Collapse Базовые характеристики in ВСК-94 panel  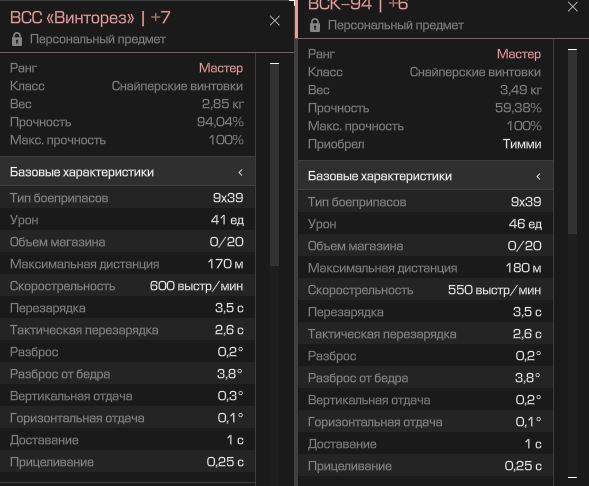point(425,176)
